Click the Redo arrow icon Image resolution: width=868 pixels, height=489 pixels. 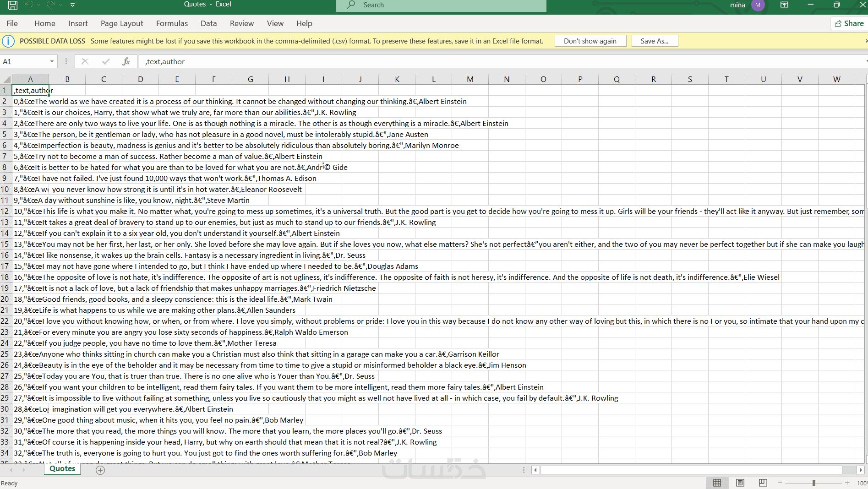point(50,5)
